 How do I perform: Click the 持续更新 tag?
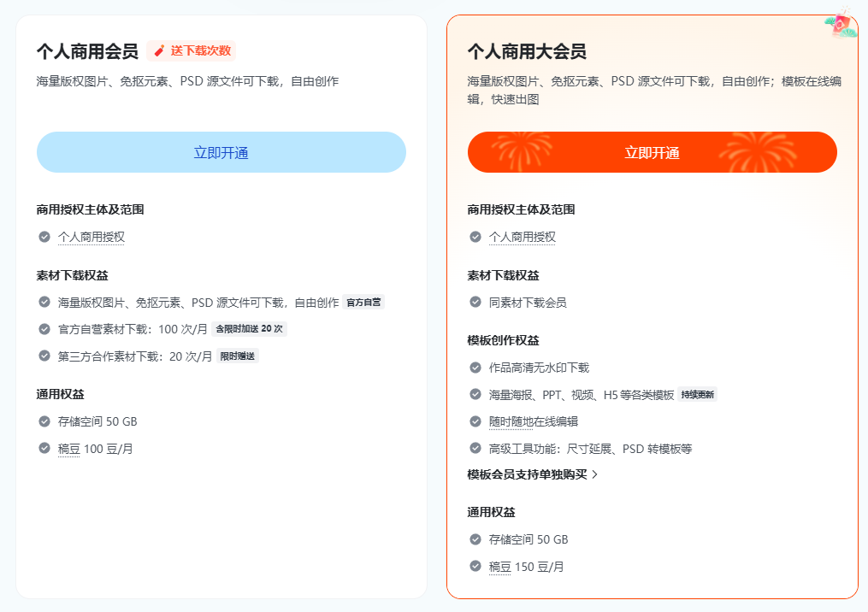pyautogui.click(x=698, y=395)
